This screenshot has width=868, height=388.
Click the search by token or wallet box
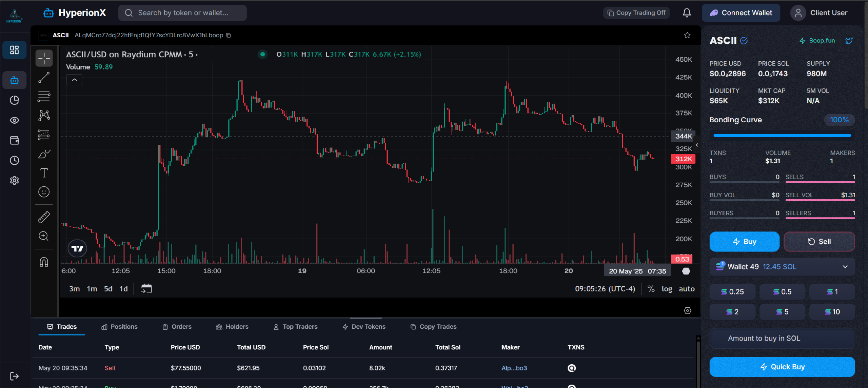[182, 13]
